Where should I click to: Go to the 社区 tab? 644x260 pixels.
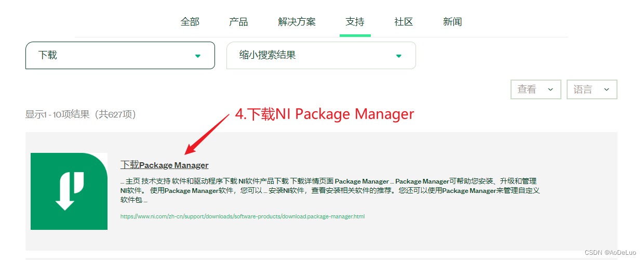pos(404,22)
